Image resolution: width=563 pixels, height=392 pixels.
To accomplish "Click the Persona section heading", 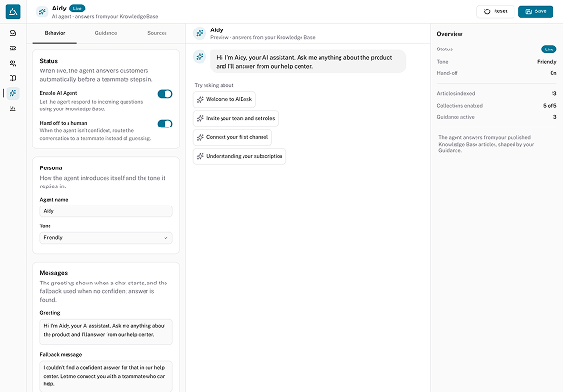I will click(x=50, y=168).
